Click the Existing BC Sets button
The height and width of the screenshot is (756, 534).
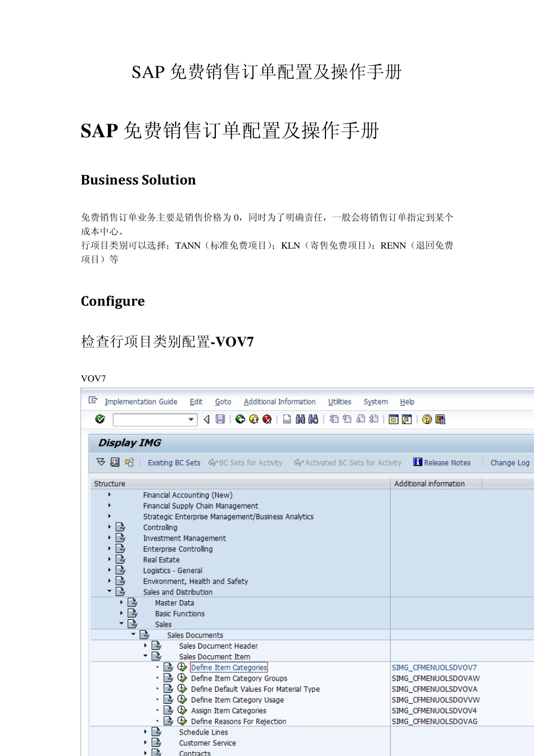(x=174, y=462)
